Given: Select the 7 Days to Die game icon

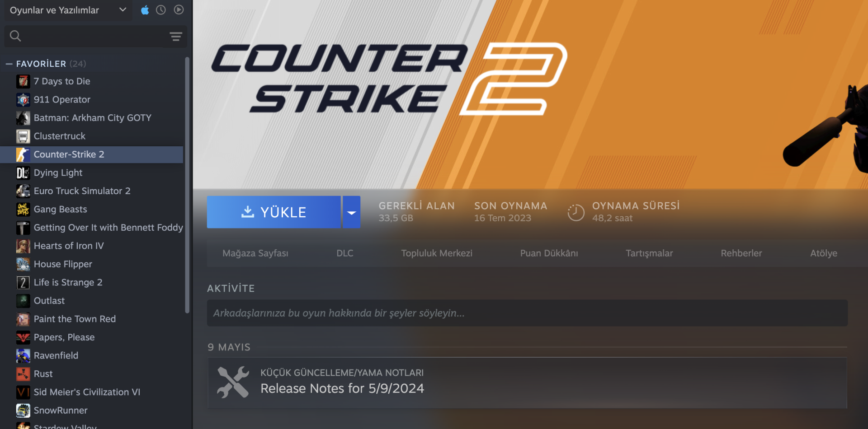Looking at the screenshot, I should pyautogui.click(x=23, y=81).
